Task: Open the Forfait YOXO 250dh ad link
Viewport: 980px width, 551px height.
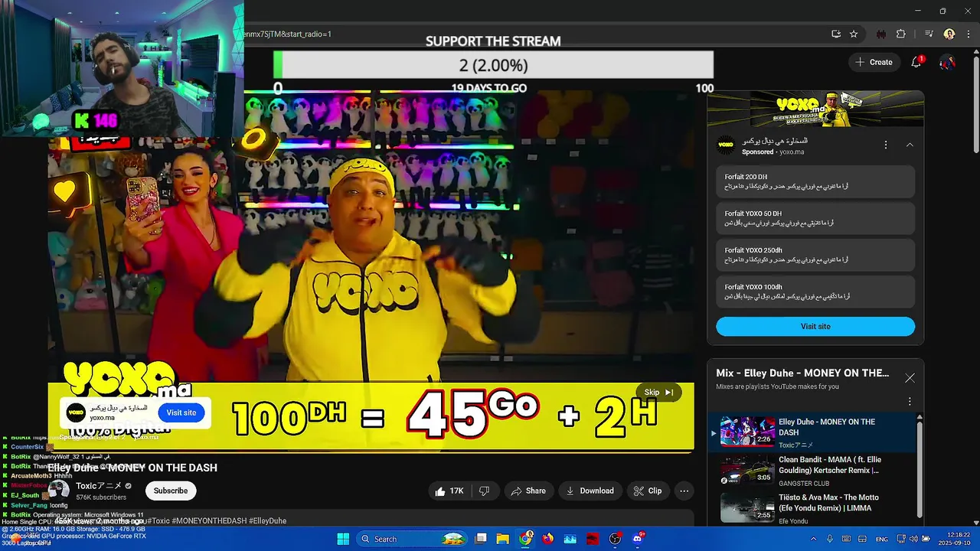Action: coord(815,255)
